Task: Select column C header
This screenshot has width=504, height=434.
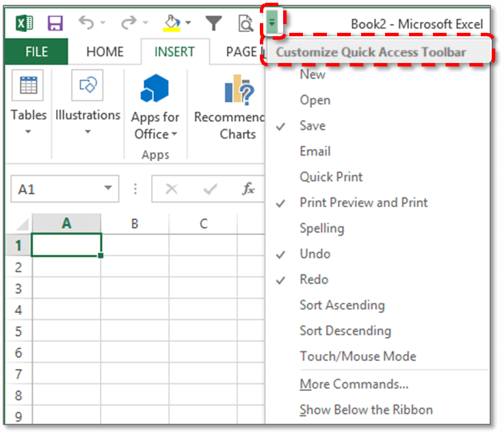Action: coord(203,223)
